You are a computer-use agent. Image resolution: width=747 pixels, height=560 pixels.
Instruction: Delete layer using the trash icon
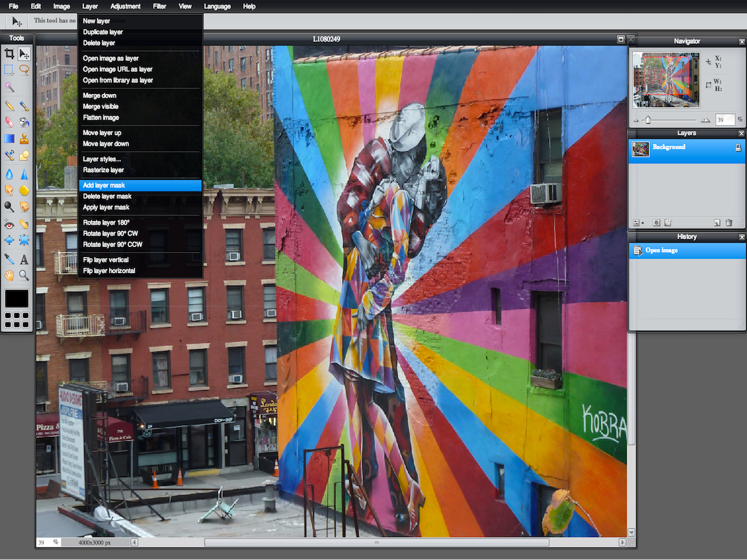click(x=729, y=222)
